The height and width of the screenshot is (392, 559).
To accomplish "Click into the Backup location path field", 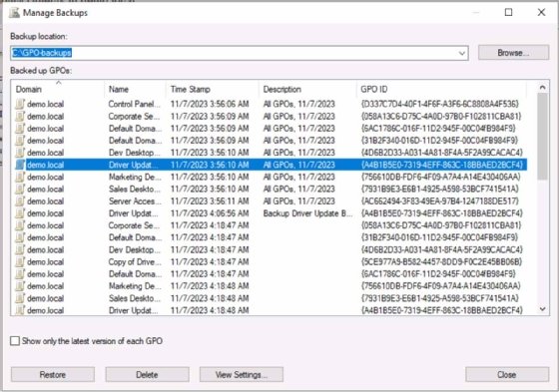I will (239, 53).
